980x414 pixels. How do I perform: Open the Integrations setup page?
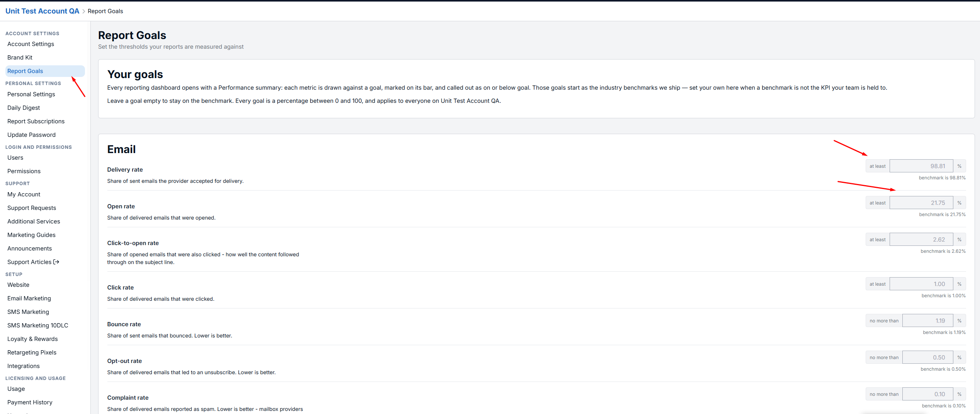24,366
